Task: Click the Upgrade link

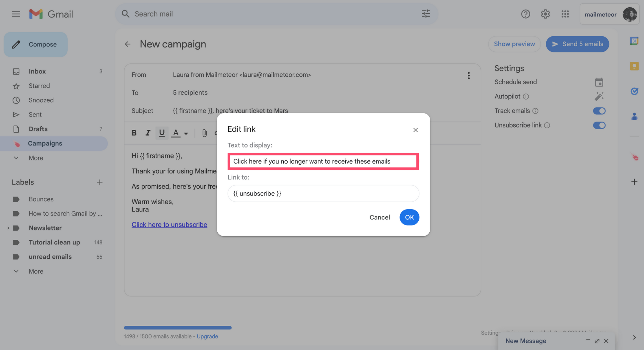Action: [207, 336]
